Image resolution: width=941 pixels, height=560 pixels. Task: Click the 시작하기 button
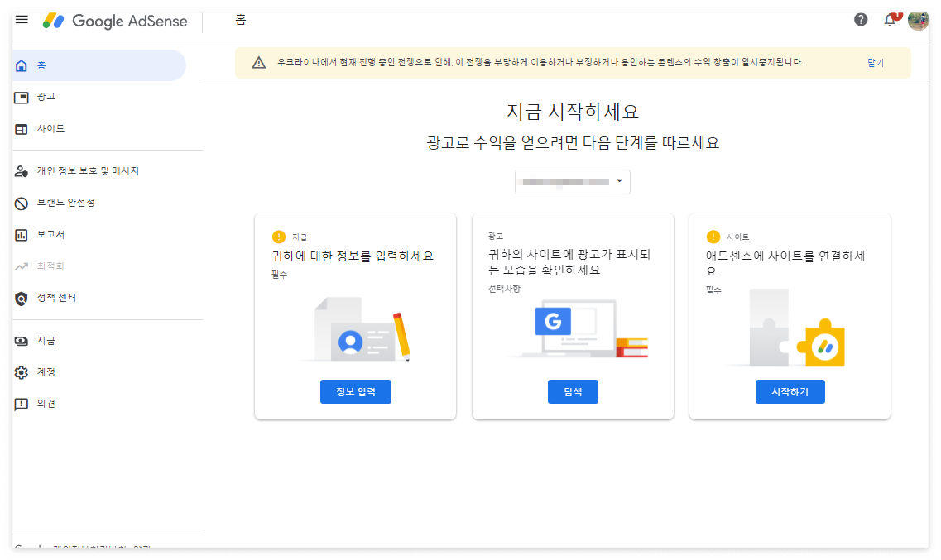coord(790,391)
